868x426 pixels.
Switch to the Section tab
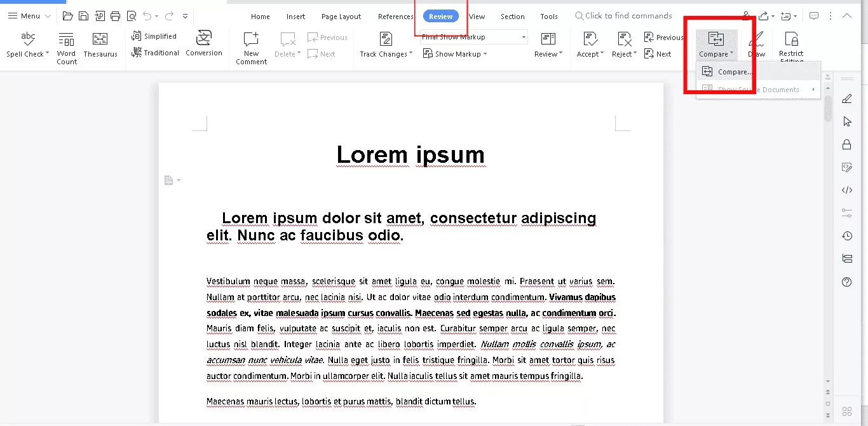(x=513, y=17)
